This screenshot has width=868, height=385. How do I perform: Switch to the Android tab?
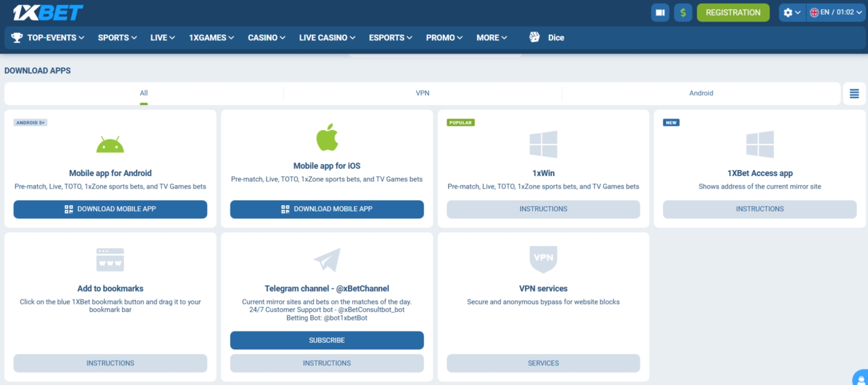click(x=701, y=93)
